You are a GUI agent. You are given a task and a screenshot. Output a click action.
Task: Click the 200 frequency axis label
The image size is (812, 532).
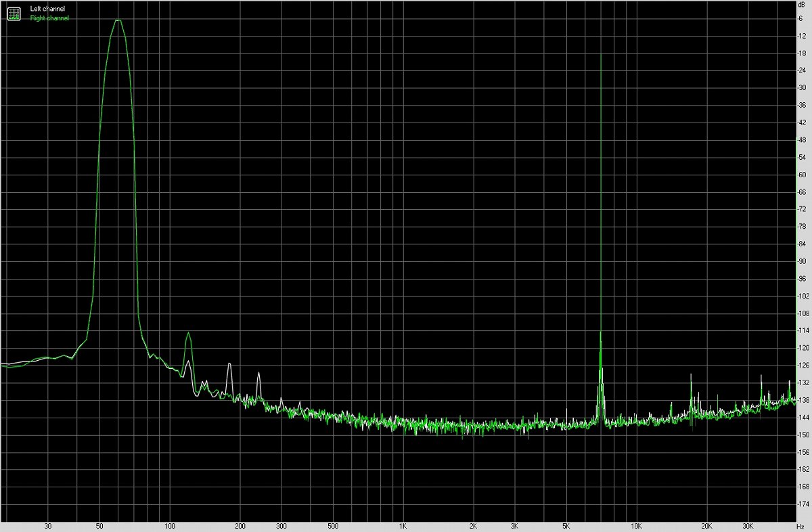[240, 525]
